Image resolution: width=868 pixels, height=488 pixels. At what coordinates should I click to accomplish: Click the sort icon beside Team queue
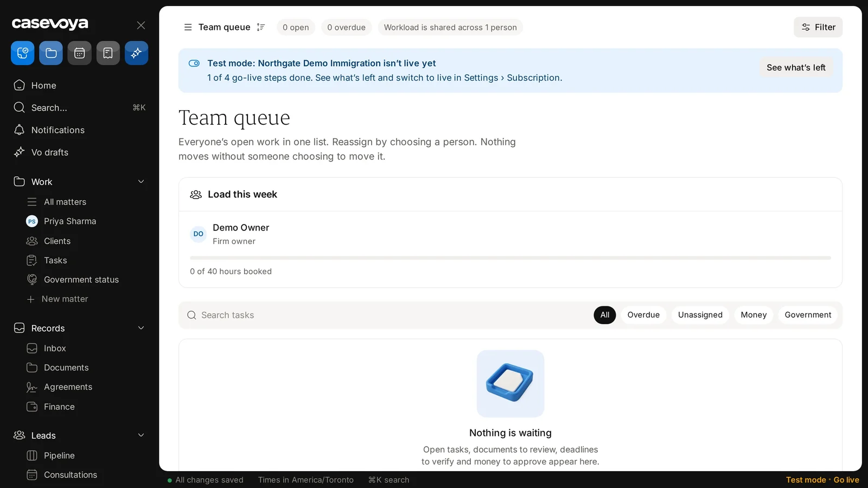pyautogui.click(x=260, y=27)
